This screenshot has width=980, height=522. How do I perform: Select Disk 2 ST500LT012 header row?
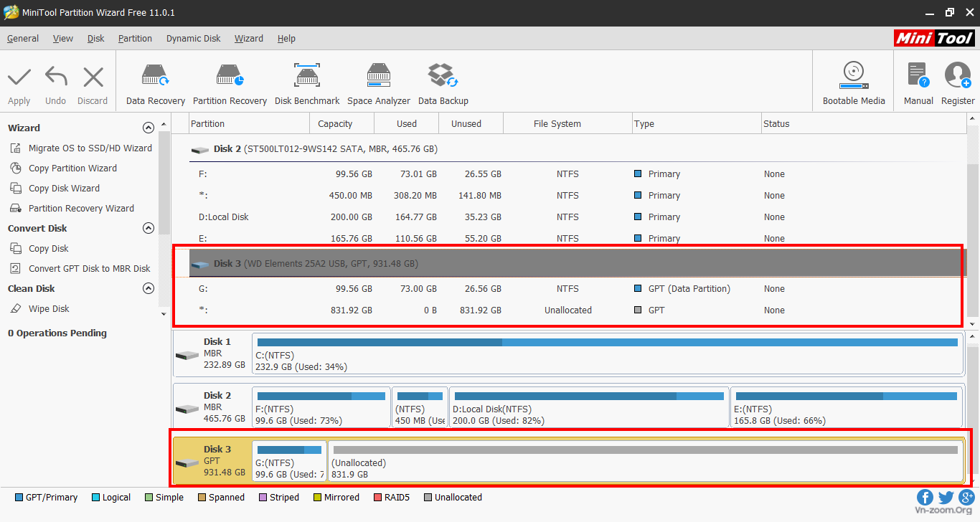pos(578,149)
